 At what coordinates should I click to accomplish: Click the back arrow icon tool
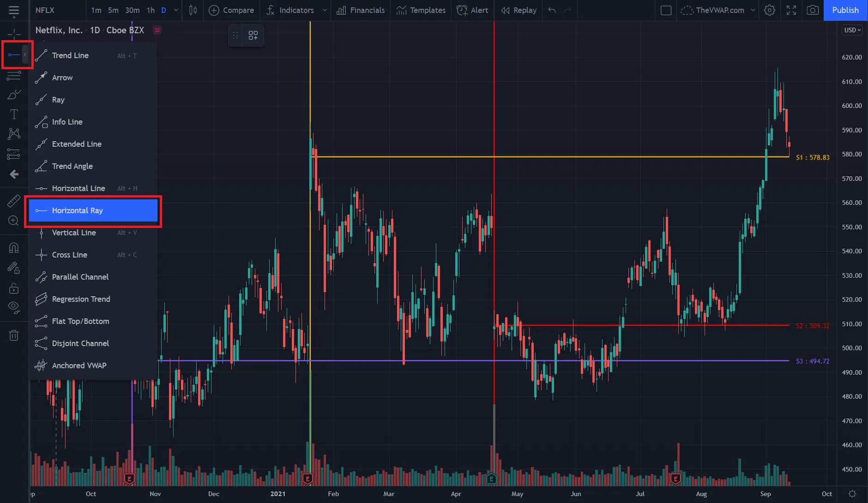coord(14,174)
